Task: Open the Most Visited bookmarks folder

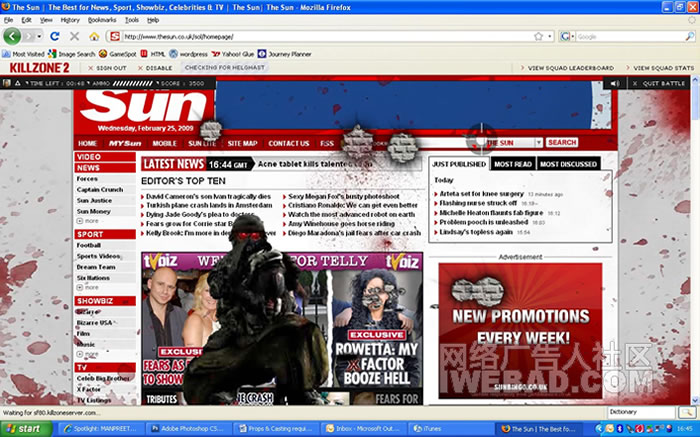Action: 23,54
